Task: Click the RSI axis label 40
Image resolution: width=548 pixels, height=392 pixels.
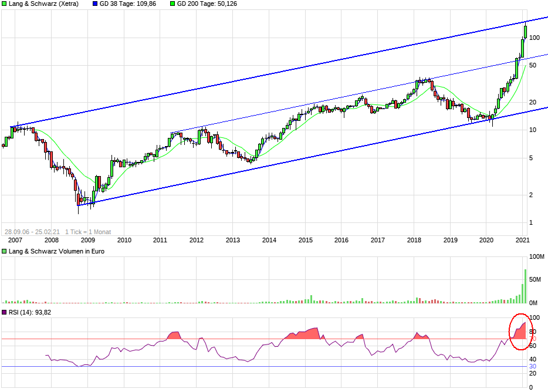Action: click(x=533, y=360)
